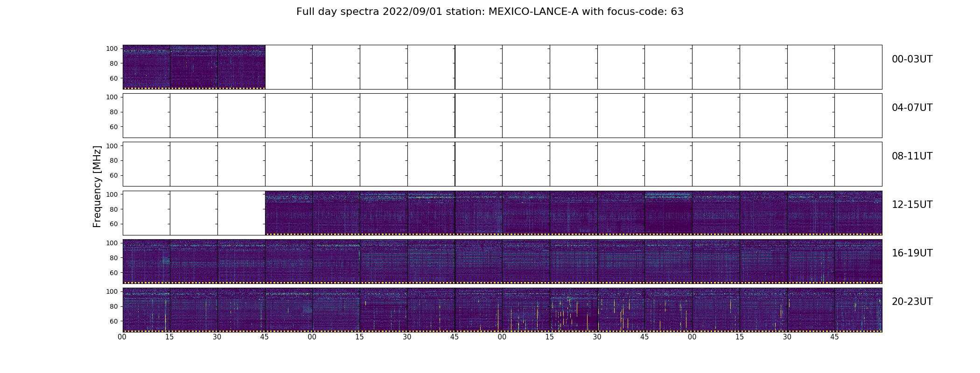
Task: Pick the '12-15UT' row label
Action: point(912,205)
